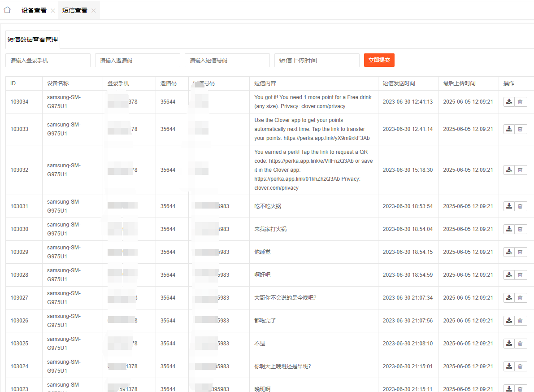Select the 短信数据查看管理 tab

click(33, 39)
